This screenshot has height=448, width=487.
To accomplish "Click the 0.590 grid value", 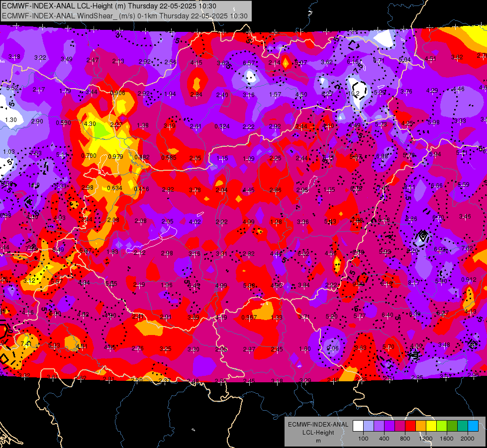I will (x=63, y=123).
